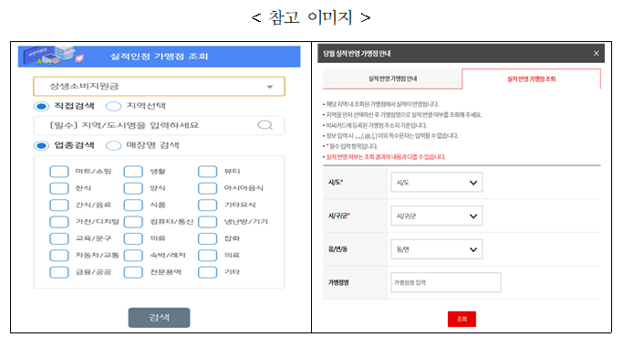Image resolution: width=644 pixels, height=348 pixels.
Task: Close the 당월 실적 반영 가맹점 안내 dialog
Action: [x=596, y=53]
